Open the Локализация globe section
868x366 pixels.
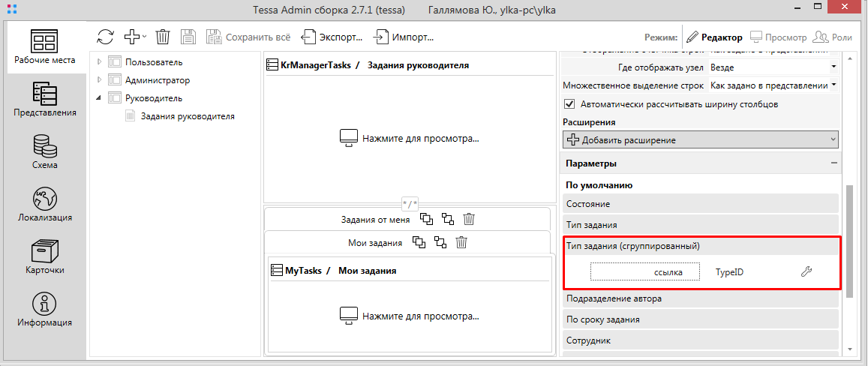point(45,205)
